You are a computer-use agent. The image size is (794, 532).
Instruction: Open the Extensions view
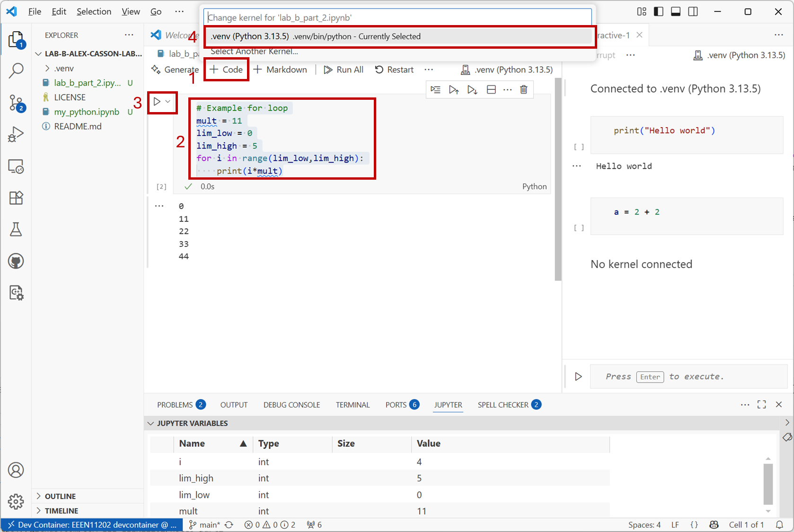(x=16, y=198)
